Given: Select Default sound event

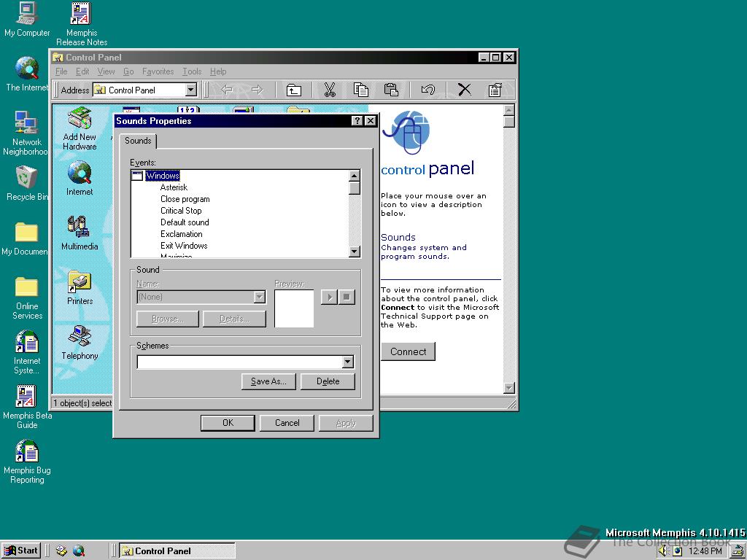Looking at the screenshot, I should click(185, 222).
